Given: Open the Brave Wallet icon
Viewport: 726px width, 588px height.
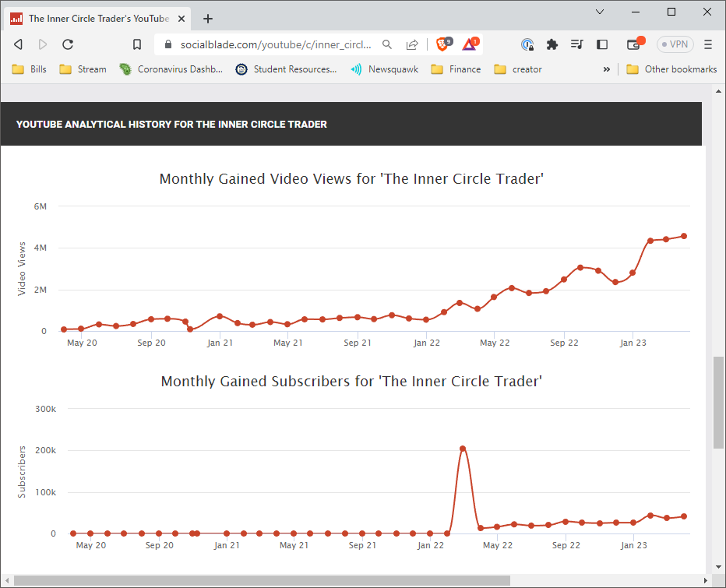Looking at the screenshot, I should point(635,44).
